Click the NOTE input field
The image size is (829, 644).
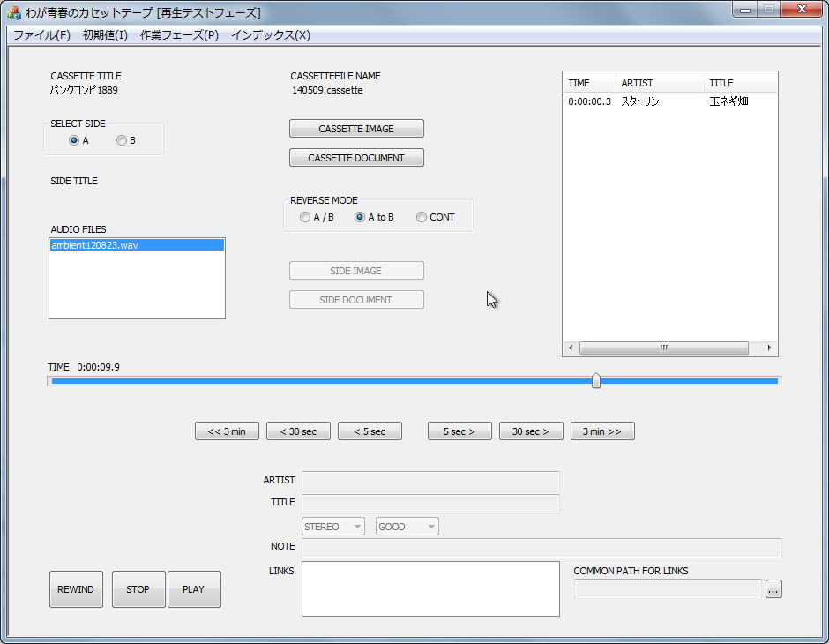coord(541,548)
